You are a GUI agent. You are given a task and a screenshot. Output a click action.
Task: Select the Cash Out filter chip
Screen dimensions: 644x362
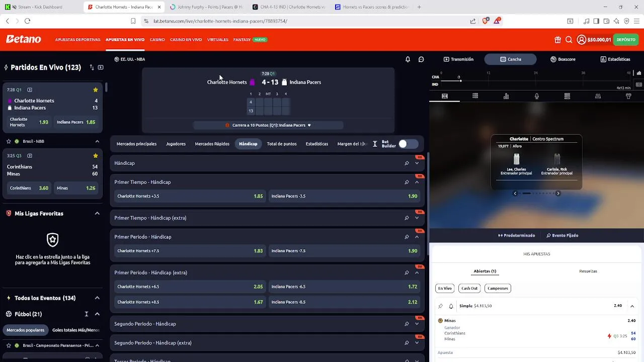pos(469,289)
